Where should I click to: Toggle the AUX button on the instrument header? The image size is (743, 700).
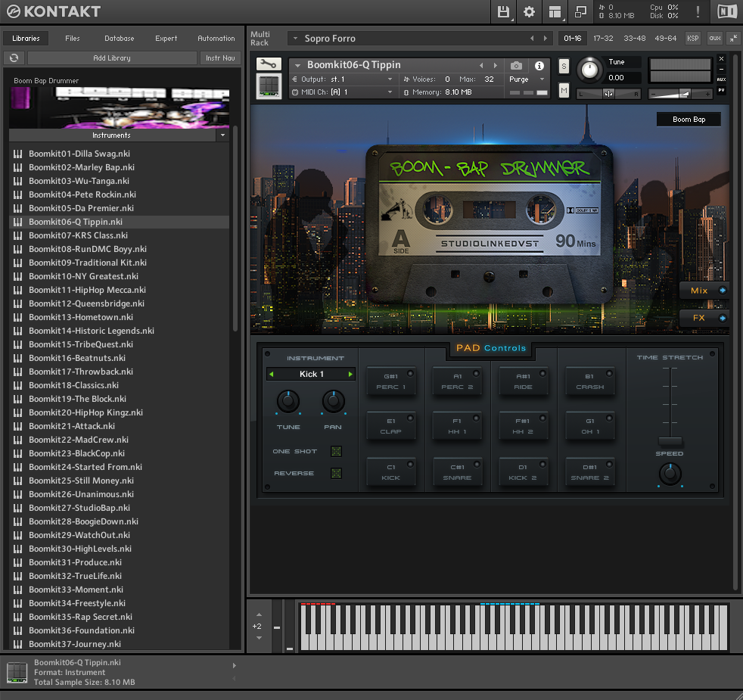(721, 79)
